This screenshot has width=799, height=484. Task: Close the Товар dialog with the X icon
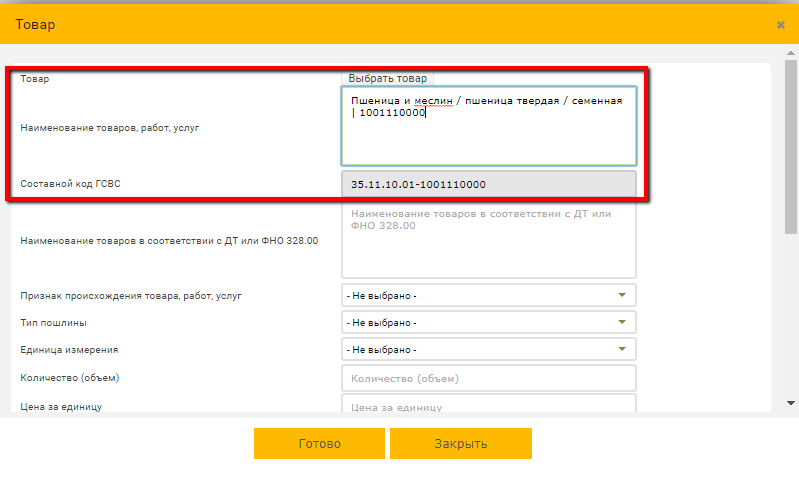click(x=780, y=24)
